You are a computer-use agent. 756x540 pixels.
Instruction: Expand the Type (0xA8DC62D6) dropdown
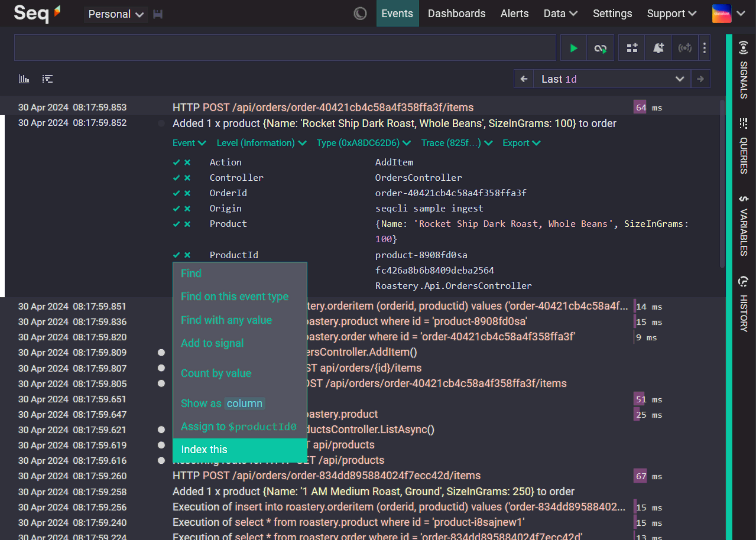coord(364,143)
